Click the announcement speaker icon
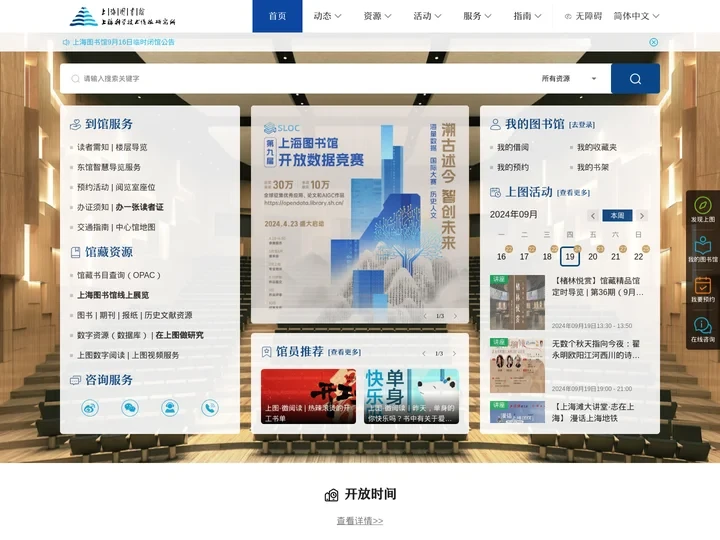 click(x=66, y=42)
